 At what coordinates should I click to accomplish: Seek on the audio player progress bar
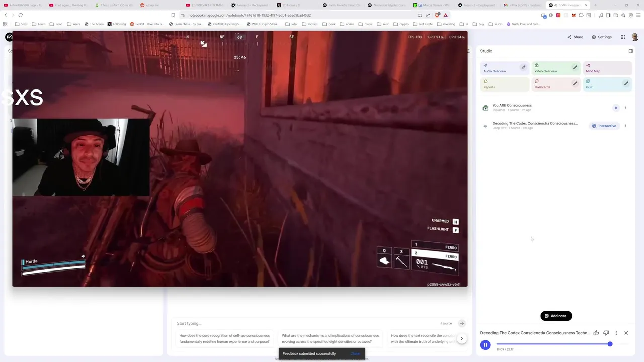tap(562, 344)
